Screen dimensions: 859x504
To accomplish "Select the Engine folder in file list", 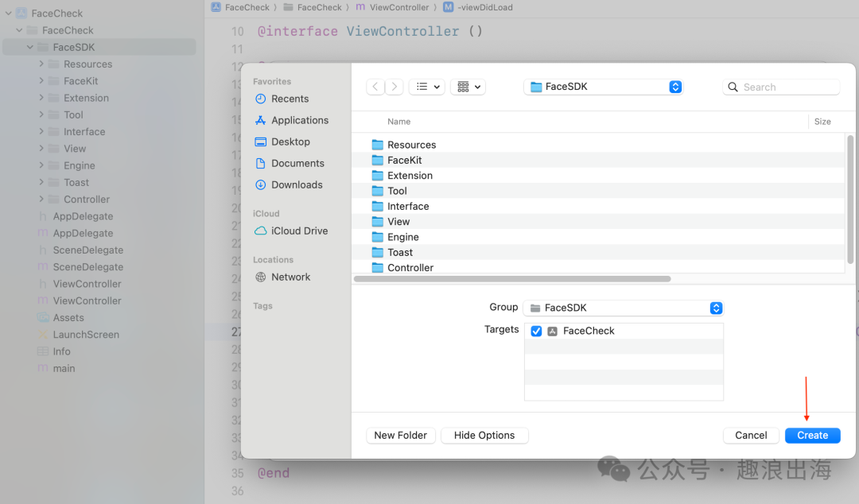I will pyautogui.click(x=597, y=237).
